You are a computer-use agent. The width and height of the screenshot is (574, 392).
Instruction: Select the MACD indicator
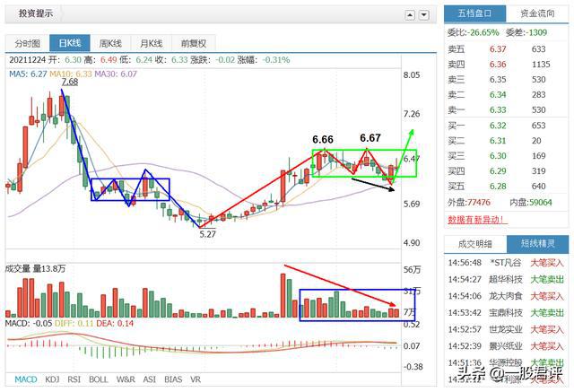[x=26, y=379]
